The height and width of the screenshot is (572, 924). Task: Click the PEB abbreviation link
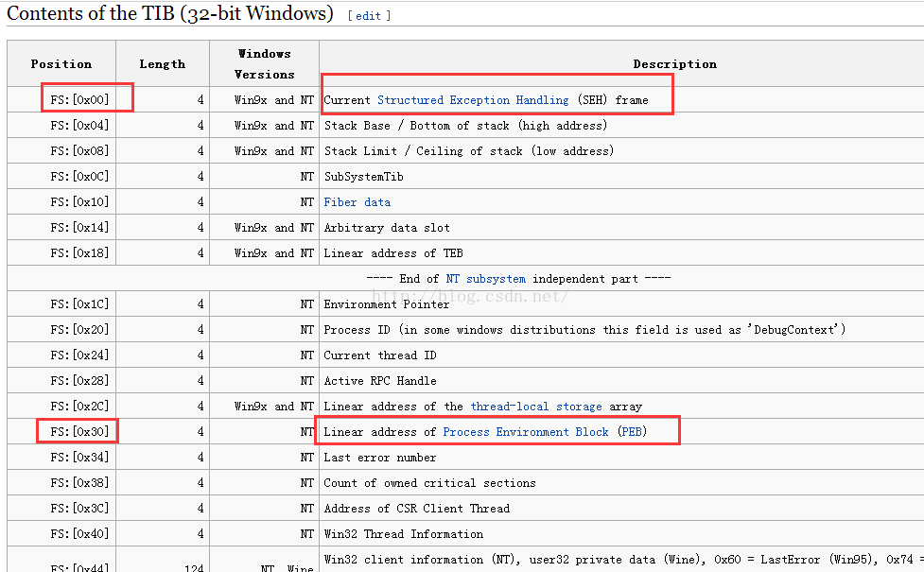tap(633, 432)
